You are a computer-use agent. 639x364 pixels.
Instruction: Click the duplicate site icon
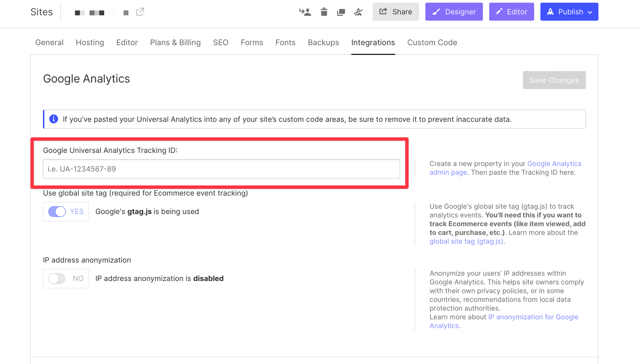[341, 12]
